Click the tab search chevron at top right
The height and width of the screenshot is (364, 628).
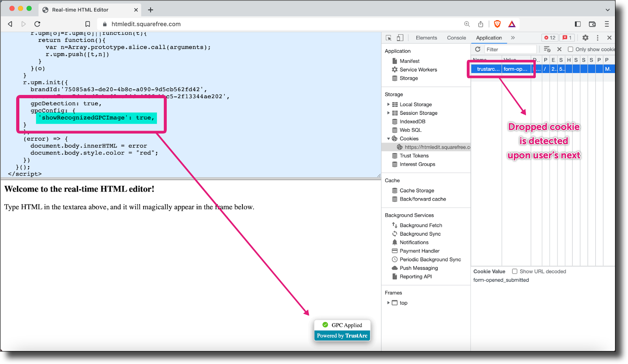point(608,10)
